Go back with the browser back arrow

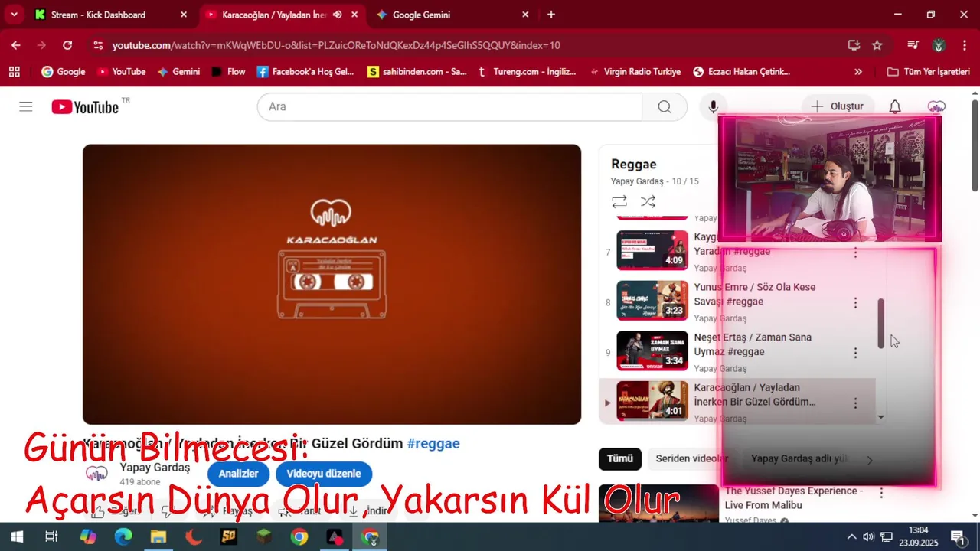16,45
